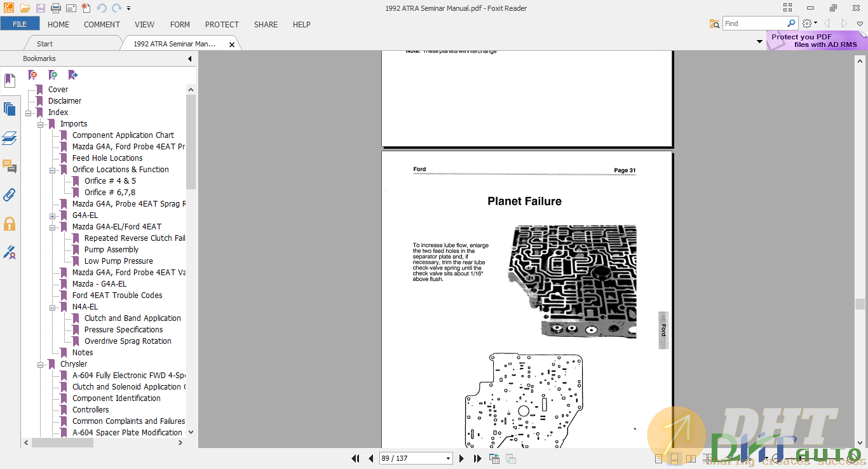Click the Redo arrow icon

point(116,8)
